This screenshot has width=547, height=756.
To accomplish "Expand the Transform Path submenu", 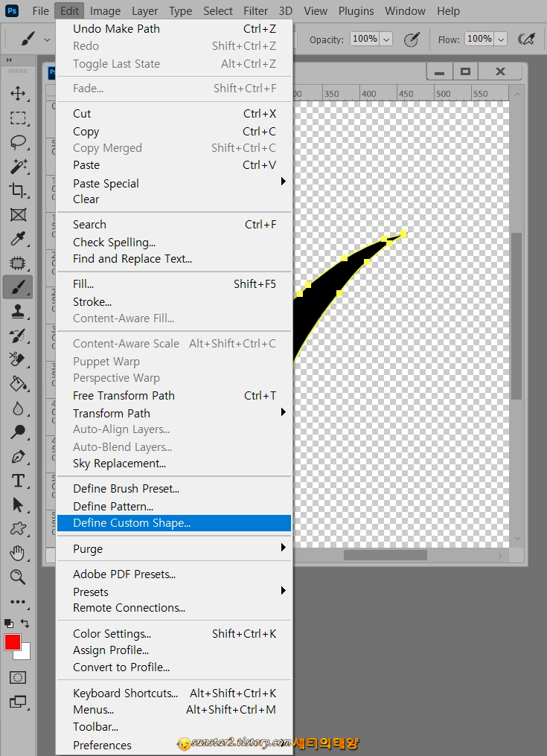I will pos(284,411).
